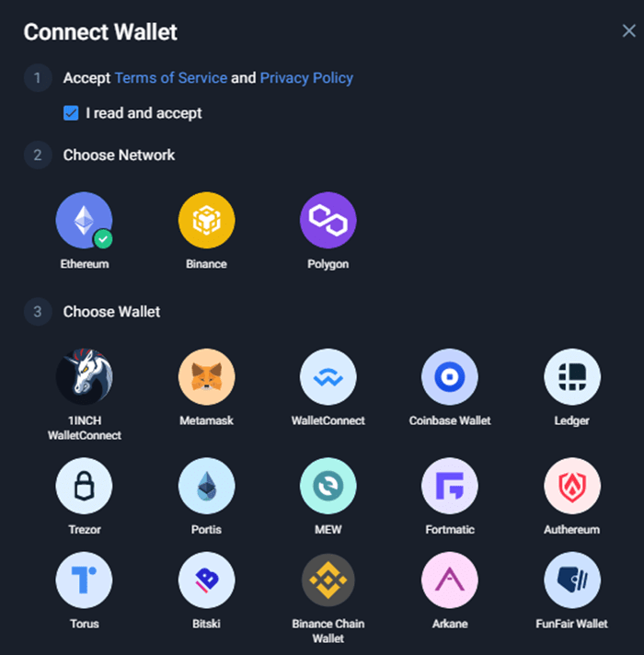
Task: Select the Ledger hardware wallet icon
Action: coord(572,377)
